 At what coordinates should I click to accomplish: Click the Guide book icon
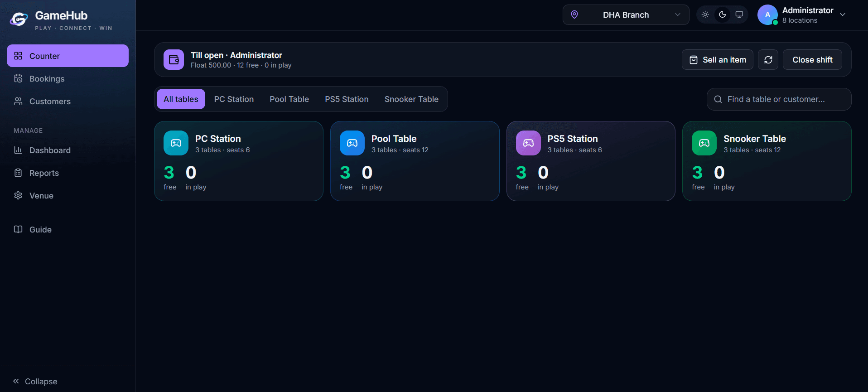[18, 229]
